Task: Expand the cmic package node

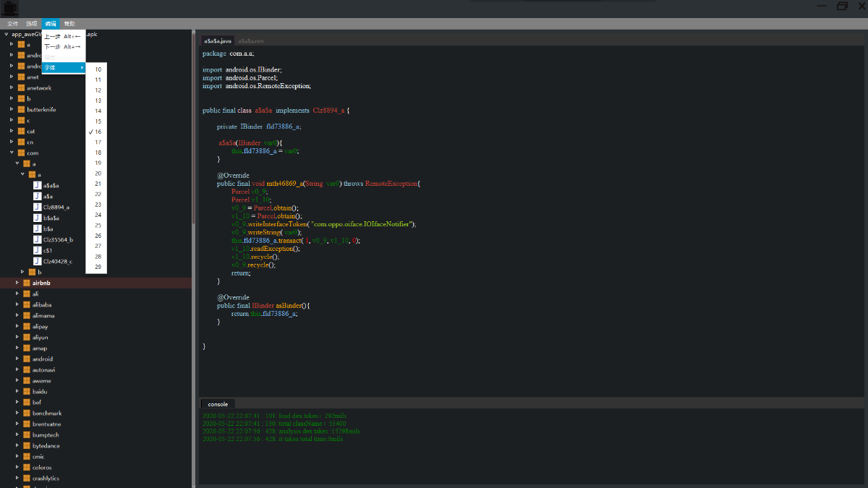Action: pyautogui.click(x=17, y=456)
